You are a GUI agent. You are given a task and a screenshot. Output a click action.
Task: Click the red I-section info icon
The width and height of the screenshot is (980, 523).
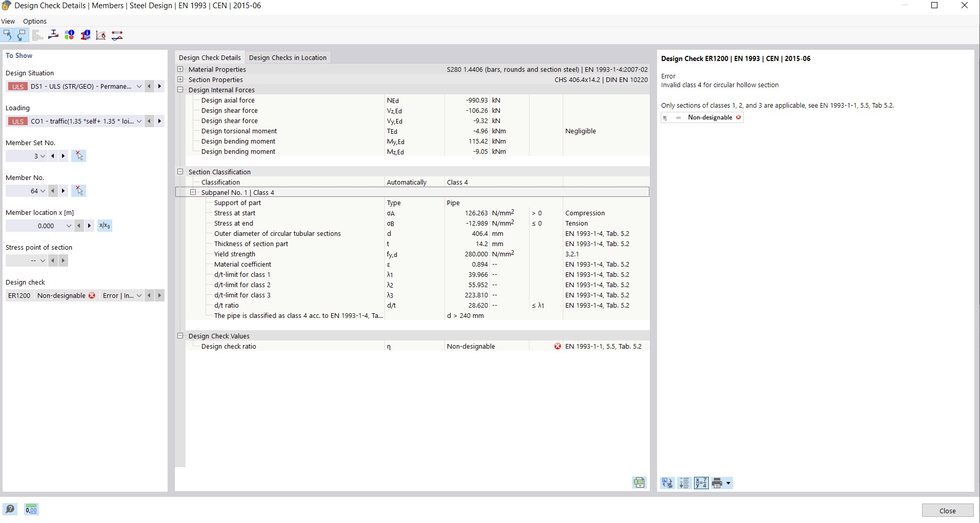[x=85, y=35]
